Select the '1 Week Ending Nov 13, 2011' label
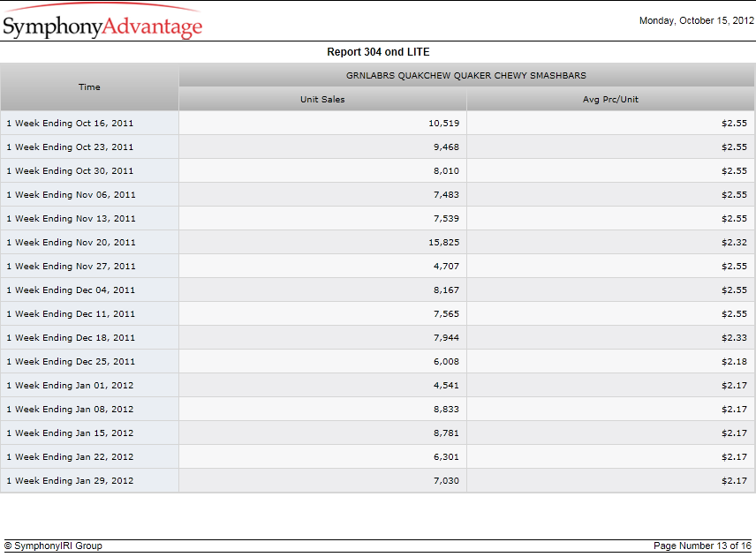This screenshot has width=756, height=557. pos(71,219)
